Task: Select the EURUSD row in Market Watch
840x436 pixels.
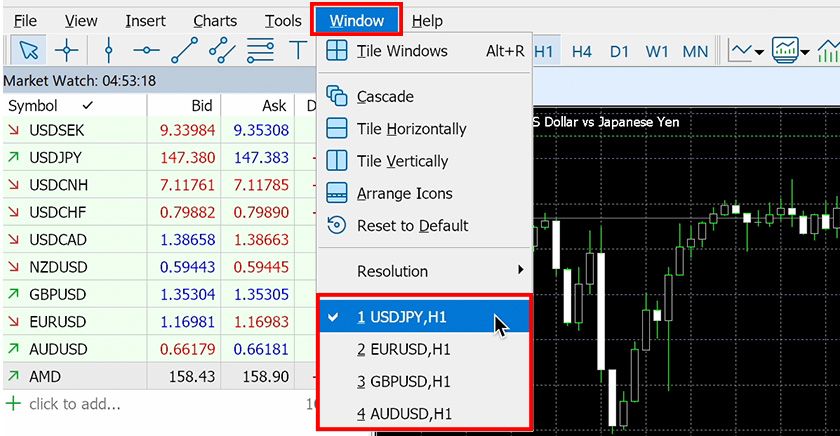Action: (58, 322)
